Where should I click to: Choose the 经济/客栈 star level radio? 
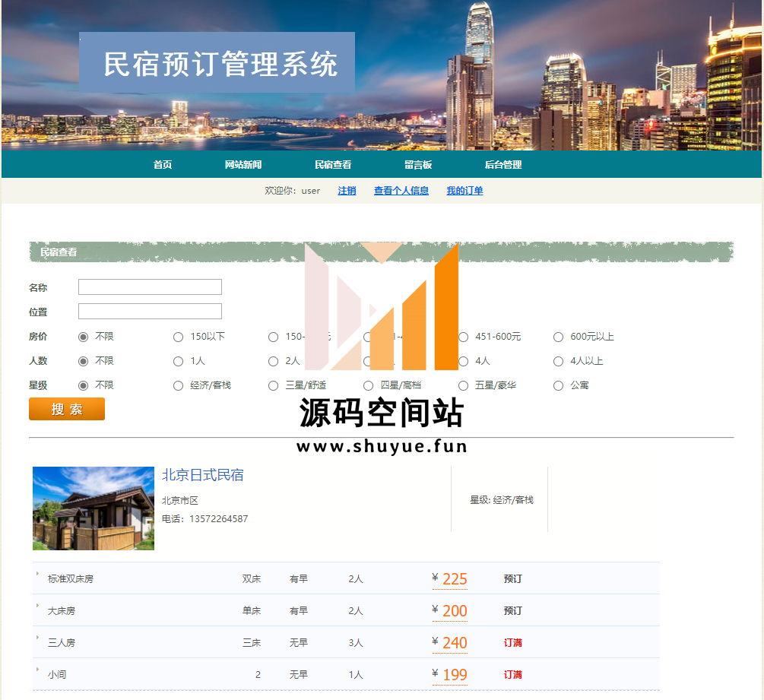pos(179,386)
